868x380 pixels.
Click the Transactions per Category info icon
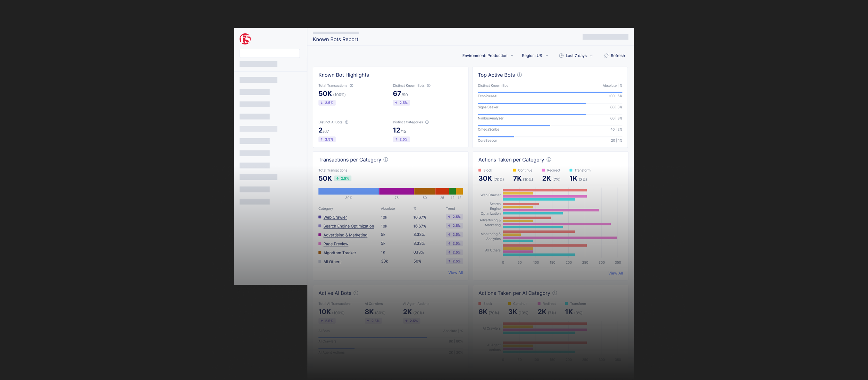tap(386, 159)
